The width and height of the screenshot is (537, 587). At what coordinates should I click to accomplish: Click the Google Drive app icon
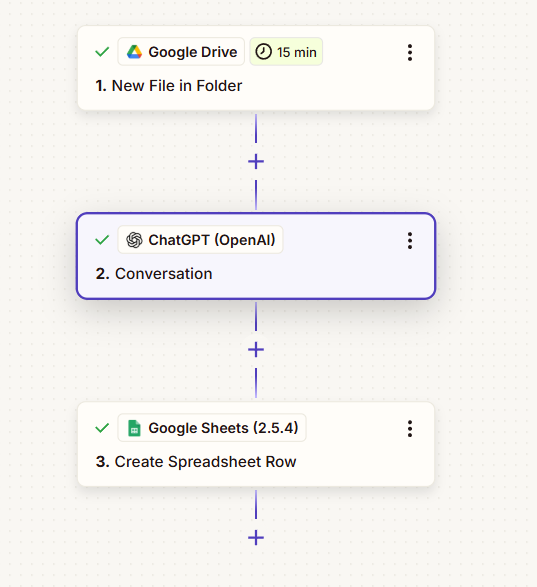[x=134, y=52]
